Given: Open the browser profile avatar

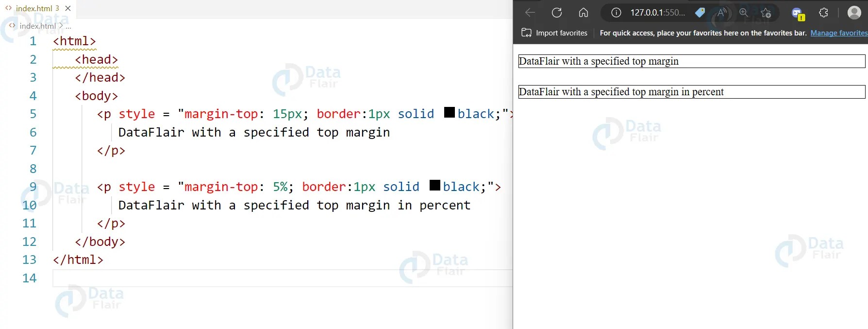Looking at the screenshot, I should tap(854, 13).
